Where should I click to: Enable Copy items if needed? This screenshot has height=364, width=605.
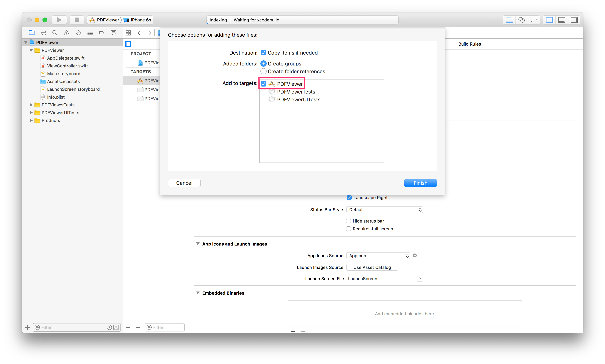coord(263,52)
